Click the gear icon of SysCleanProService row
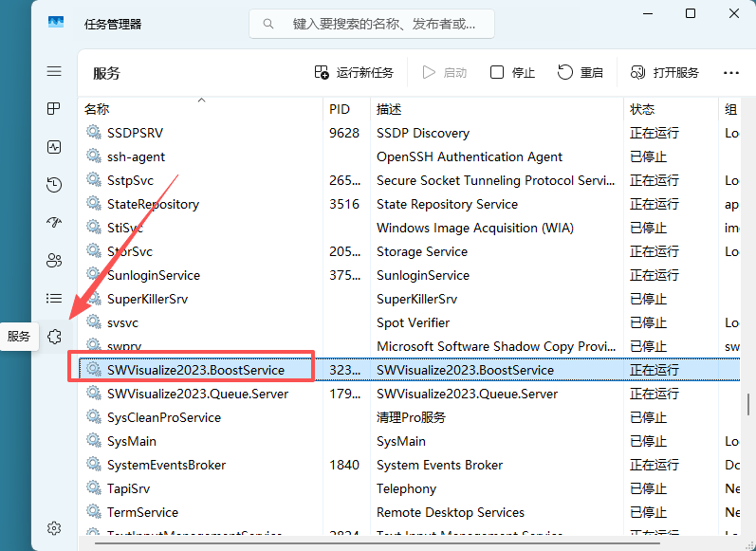The image size is (756, 551). [x=94, y=416]
